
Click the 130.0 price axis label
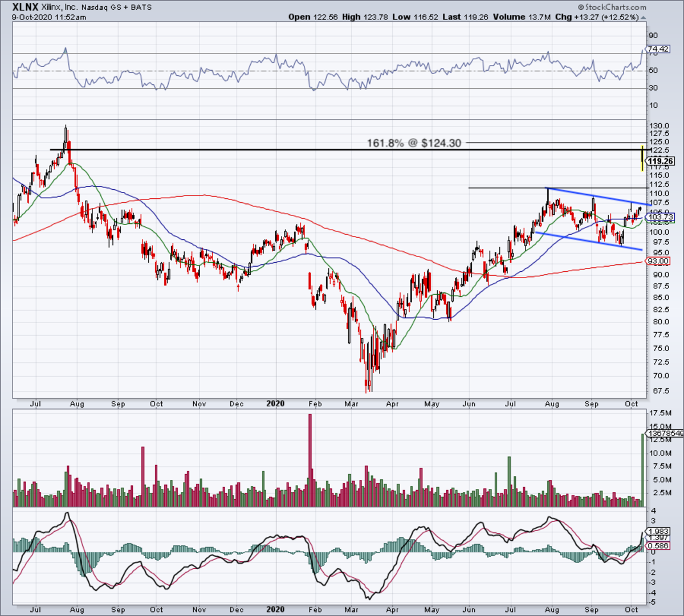pos(659,125)
